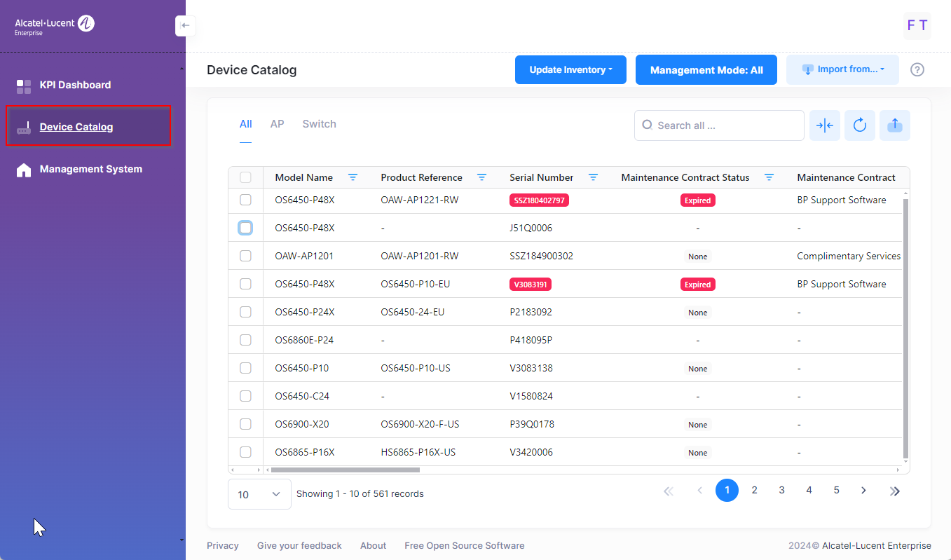The width and height of the screenshot is (951, 560).
Task: Go to page 5
Action: [836, 491]
